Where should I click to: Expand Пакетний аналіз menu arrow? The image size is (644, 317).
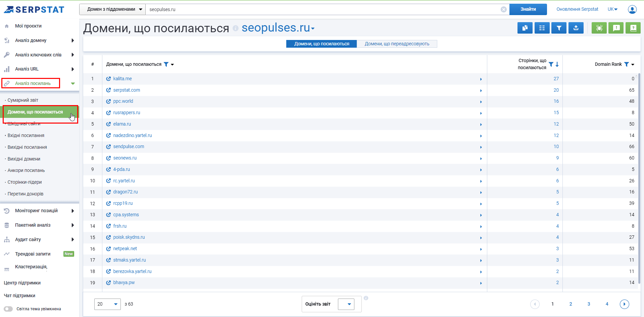[72, 225]
